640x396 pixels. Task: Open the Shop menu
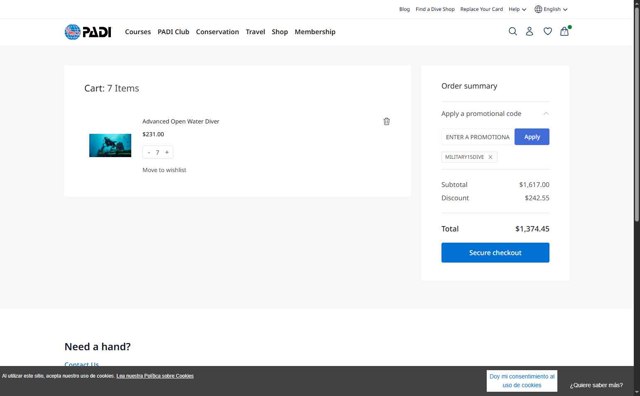pos(280,32)
